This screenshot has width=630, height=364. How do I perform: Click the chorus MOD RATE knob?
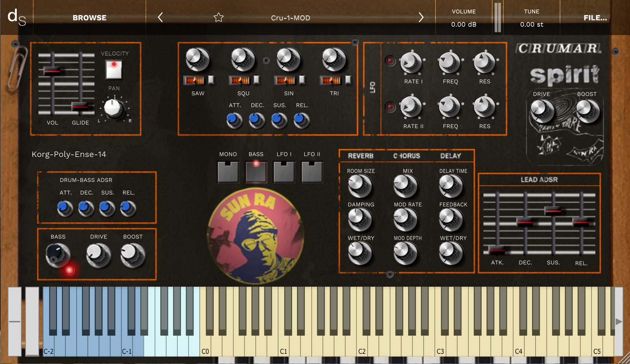405,219
